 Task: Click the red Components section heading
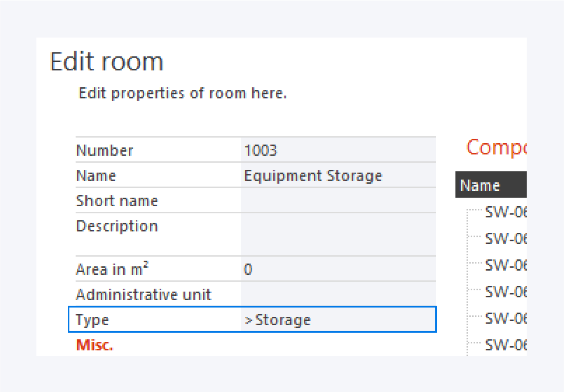[x=496, y=147]
